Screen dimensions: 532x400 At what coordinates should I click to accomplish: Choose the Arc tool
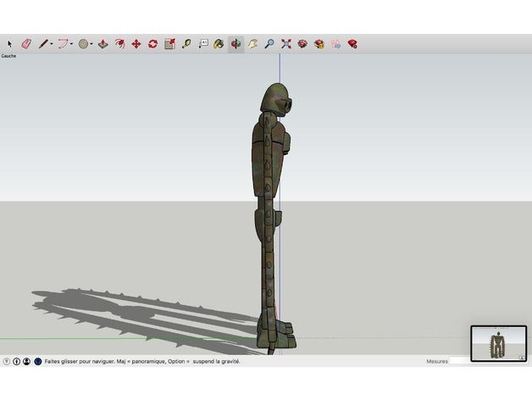click(x=63, y=43)
